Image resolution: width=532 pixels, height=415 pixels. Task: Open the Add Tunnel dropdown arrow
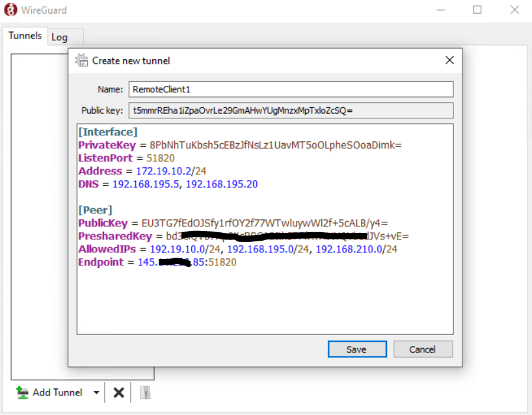96,393
